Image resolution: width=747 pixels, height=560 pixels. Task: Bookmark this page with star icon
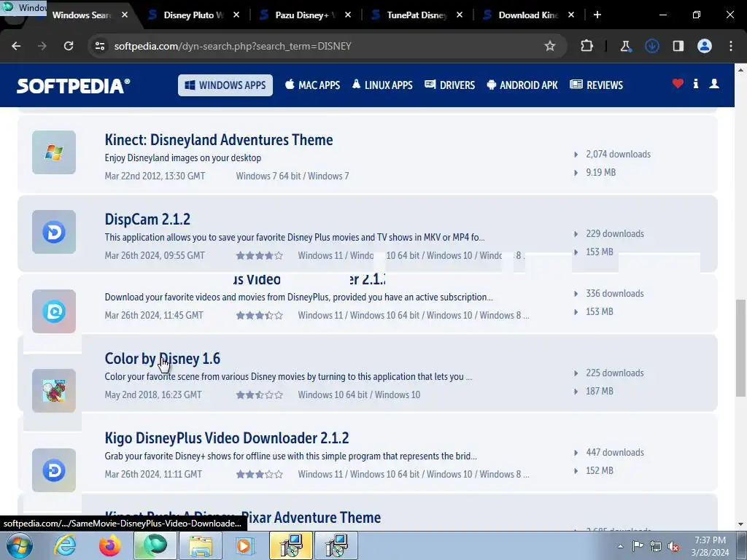point(550,46)
